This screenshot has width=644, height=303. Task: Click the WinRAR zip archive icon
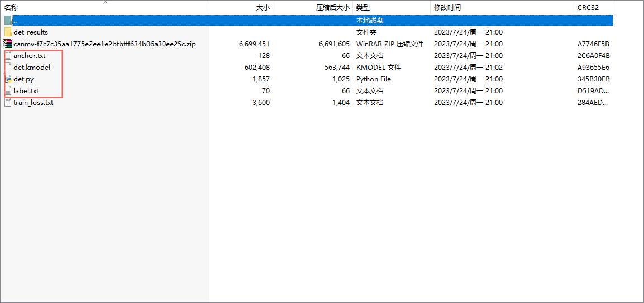[8, 44]
